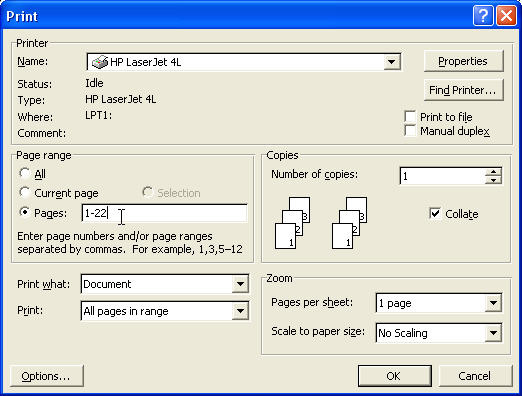The width and height of the screenshot is (522, 396).
Task: Decrease number of copies with down arrow
Action: coord(493,180)
